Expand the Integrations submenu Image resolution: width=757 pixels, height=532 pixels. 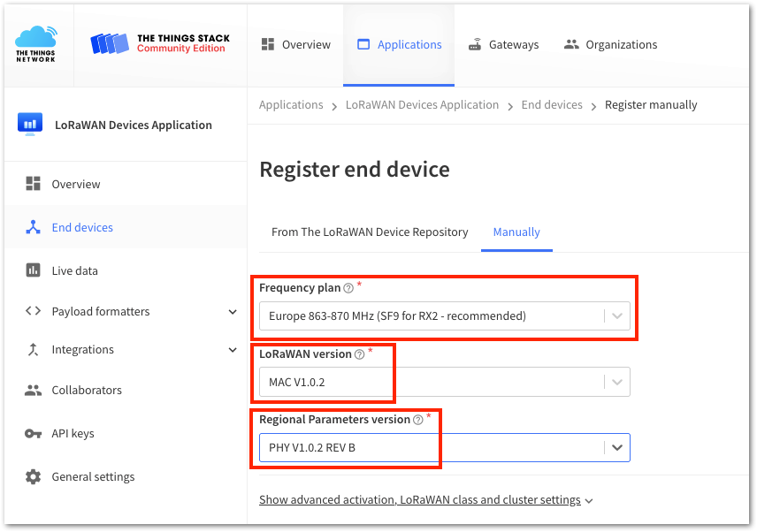(x=233, y=350)
